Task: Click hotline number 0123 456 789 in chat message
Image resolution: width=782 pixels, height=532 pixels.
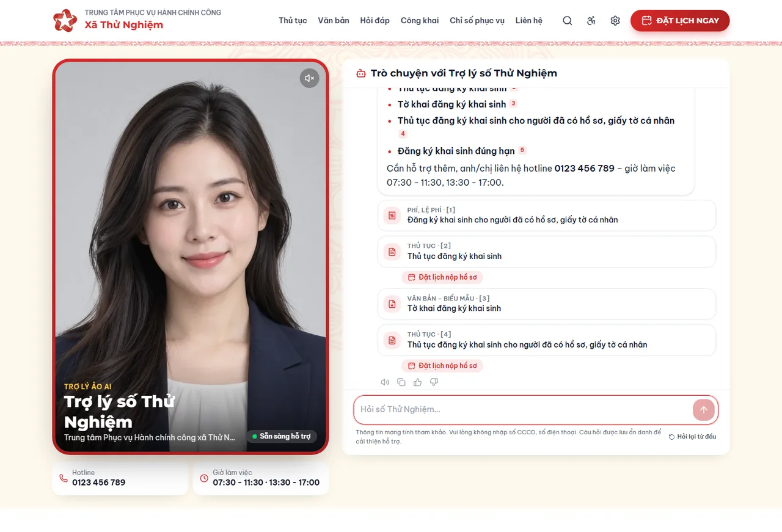Action: 584,168
